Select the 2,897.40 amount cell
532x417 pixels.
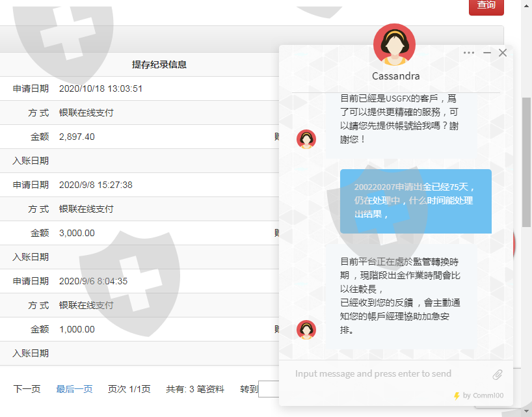coord(77,137)
